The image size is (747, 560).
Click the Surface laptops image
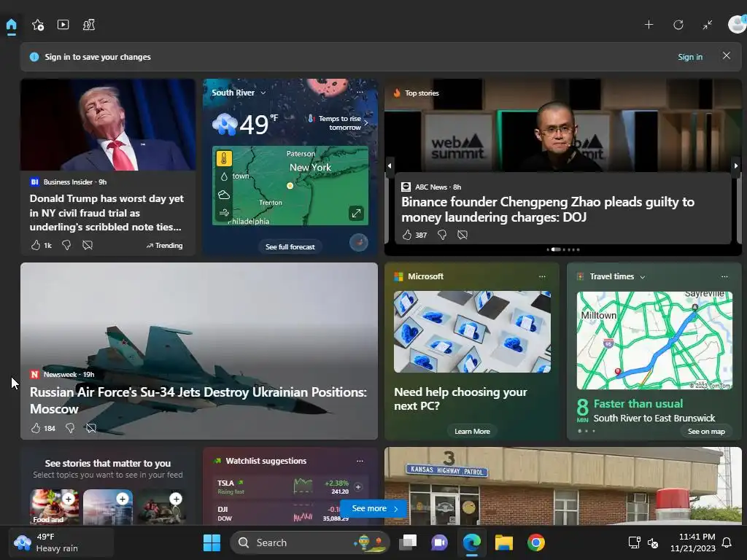click(472, 332)
